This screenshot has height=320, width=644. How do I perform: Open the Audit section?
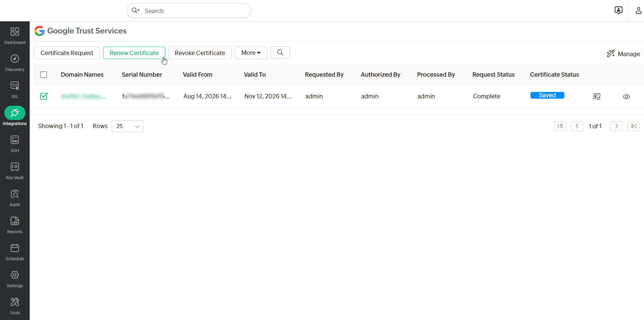tap(15, 198)
